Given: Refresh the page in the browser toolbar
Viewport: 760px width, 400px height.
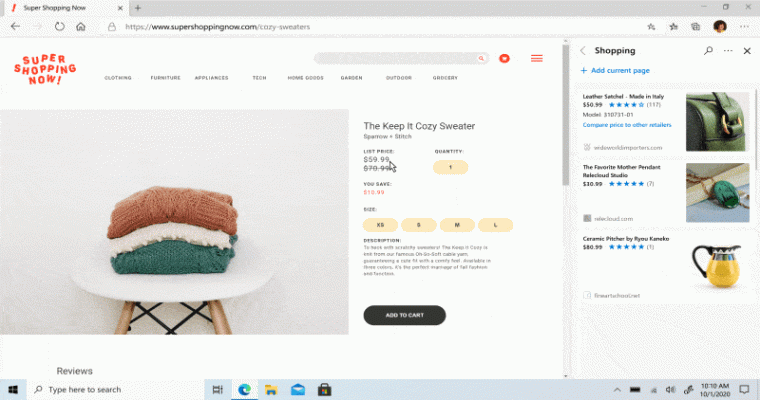Looking at the screenshot, I should point(60,27).
